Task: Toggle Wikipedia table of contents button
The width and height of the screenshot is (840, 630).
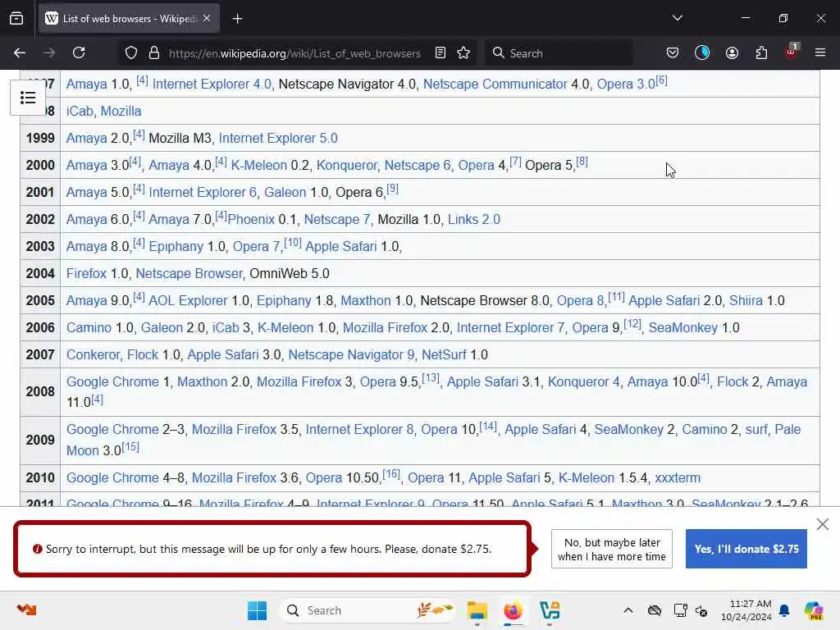Action: (28, 98)
